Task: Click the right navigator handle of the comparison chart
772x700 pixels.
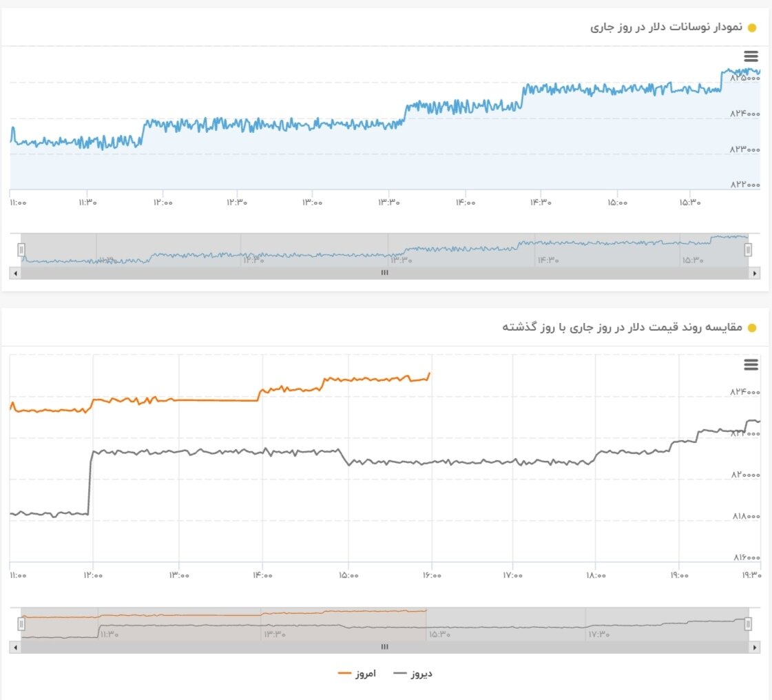Action: click(748, 624)
